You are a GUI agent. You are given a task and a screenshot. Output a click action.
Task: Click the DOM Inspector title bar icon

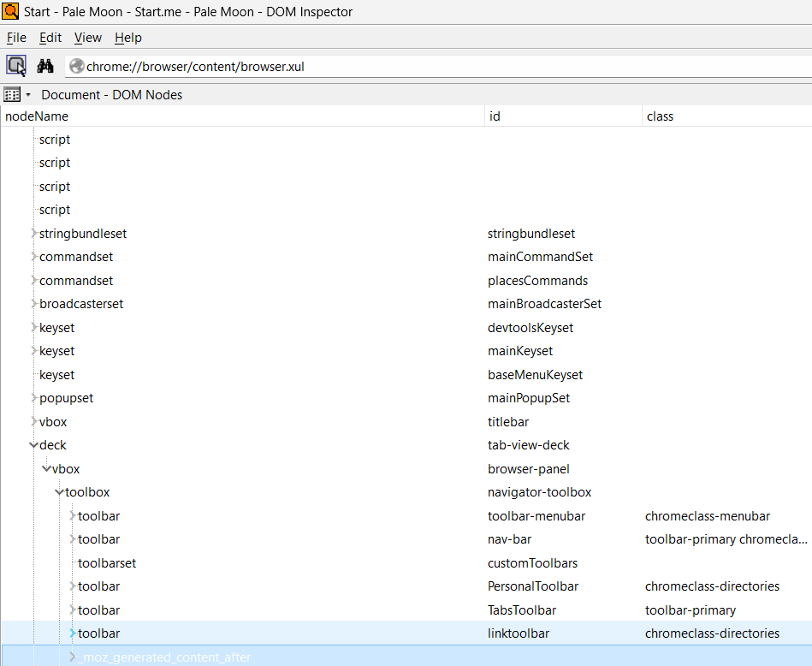(11, 12)
